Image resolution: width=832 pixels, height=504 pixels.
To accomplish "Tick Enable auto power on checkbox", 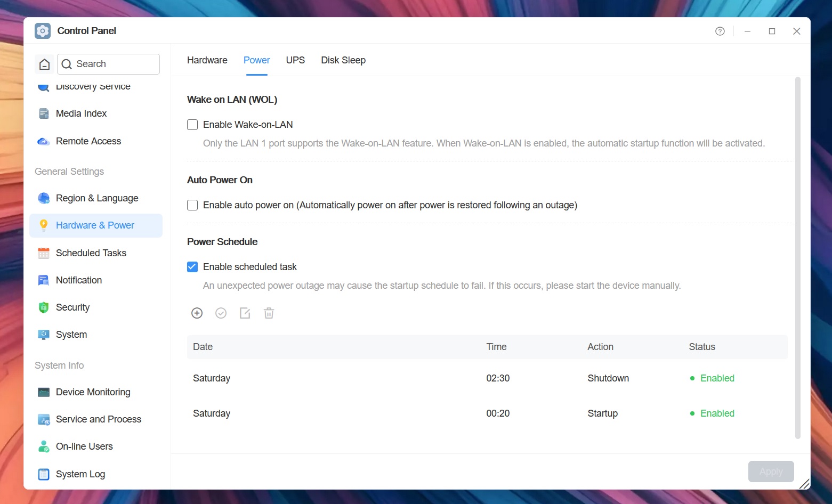I will point(192,205).
